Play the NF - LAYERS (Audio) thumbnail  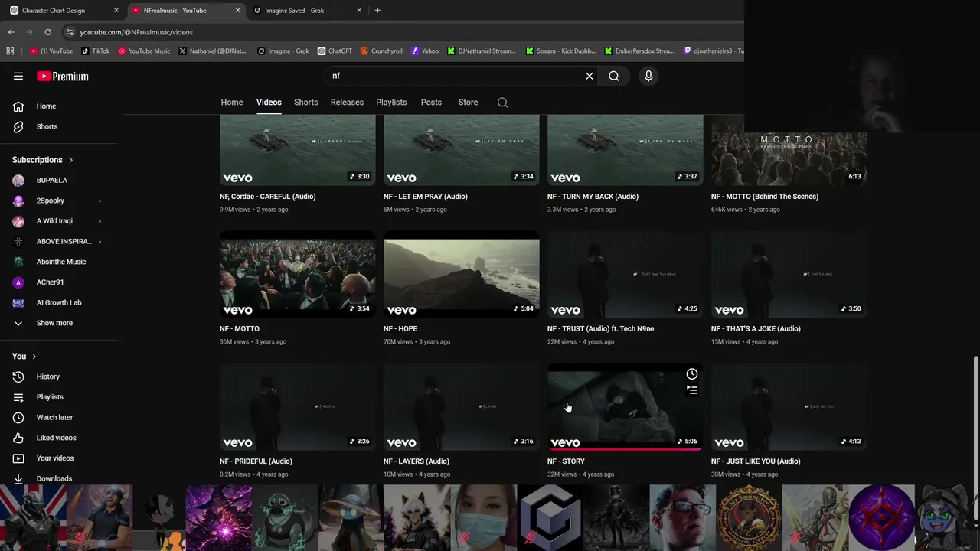point(461,407)
